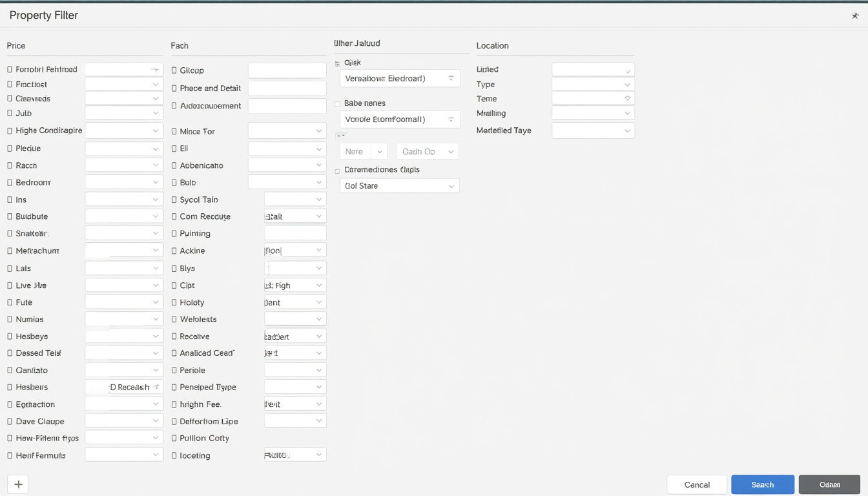Expand the Mefrachum dropdown

(124, 251)
